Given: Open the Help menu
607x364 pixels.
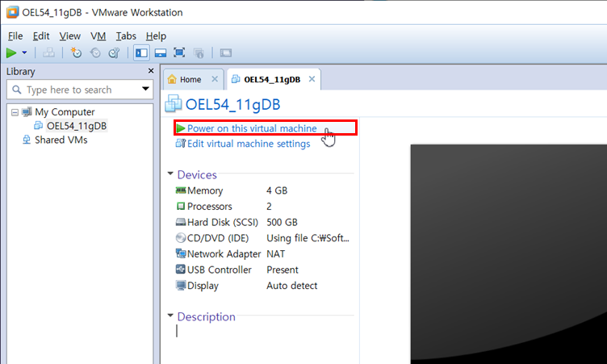Looking at the screenshot, I should point(156,36).
